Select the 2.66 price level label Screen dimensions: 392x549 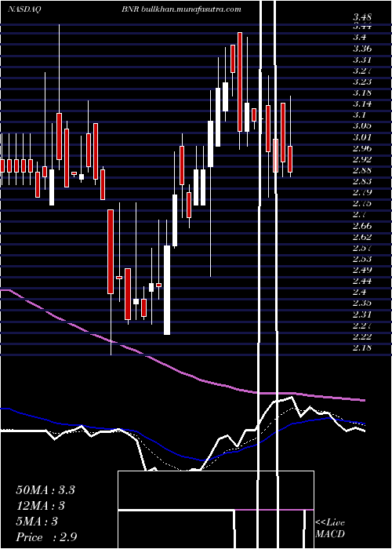pyautogui.click(x=362, y=226)
